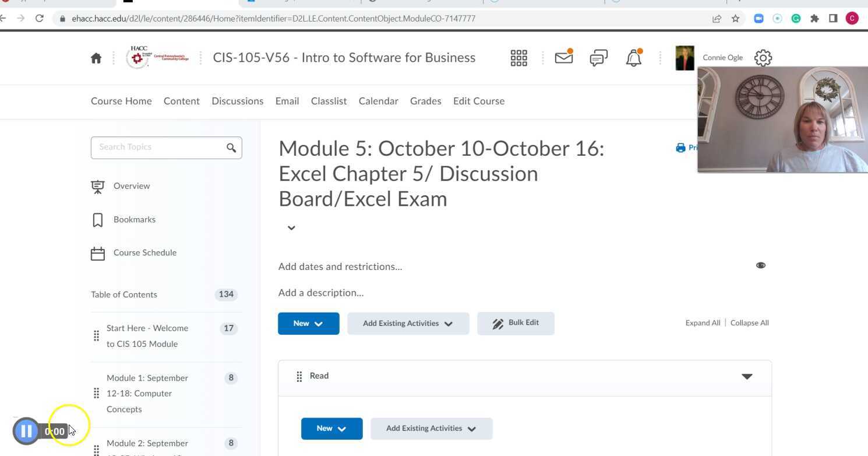Screen dimensions: 868x456
Task: Open the New dropdown under Module 5
Action: click(308, 323)
